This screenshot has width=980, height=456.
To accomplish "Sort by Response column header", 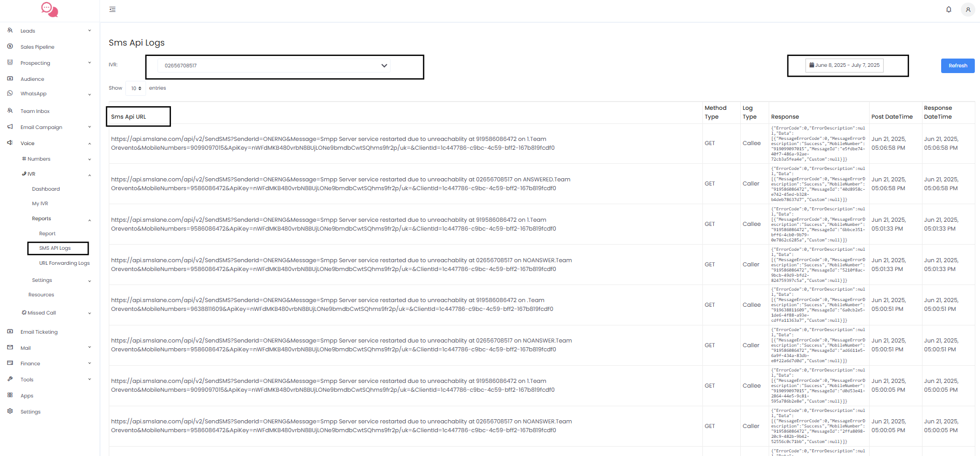I will pyautogui.click(x=785, y=117).
